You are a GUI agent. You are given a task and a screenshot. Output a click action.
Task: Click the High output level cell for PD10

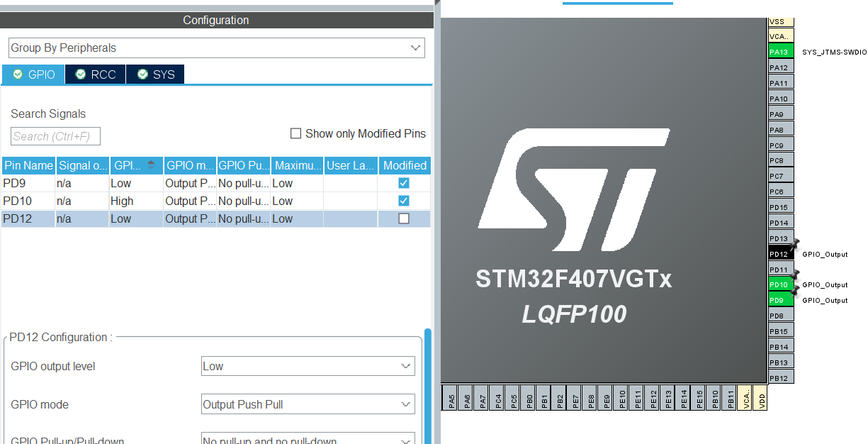tap(137, 201)
